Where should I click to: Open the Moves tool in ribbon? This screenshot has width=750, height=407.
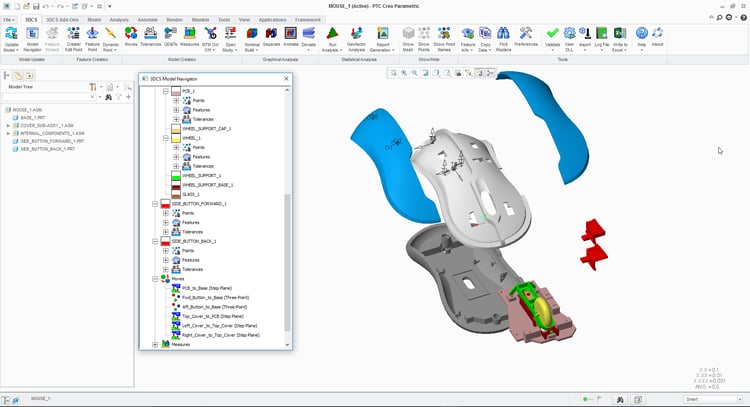tap(131, 37)
